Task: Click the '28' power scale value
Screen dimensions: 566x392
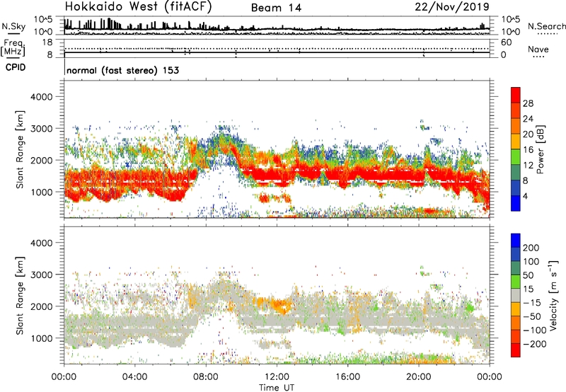Action: (x=528, y=103)
